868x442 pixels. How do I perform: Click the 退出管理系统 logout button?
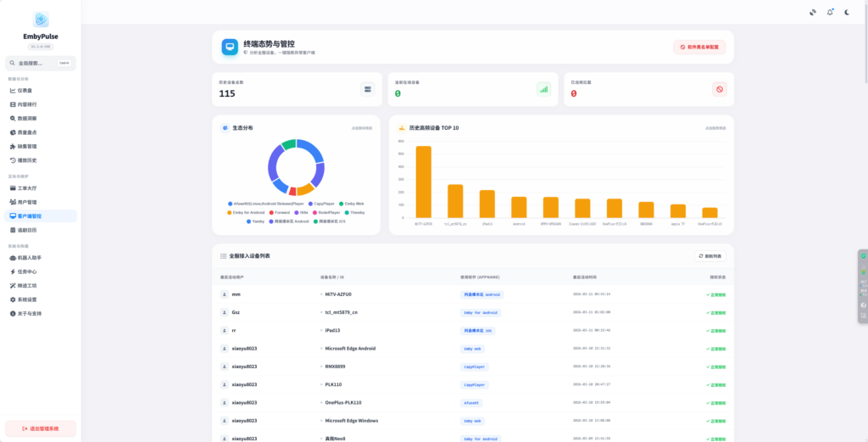[41, 428]
